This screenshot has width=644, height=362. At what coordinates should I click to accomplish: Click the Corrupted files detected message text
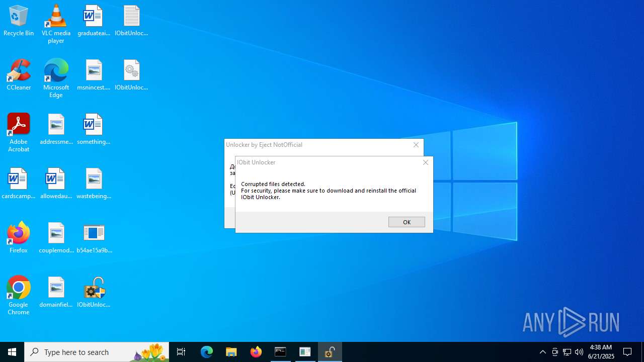(273, 184)
